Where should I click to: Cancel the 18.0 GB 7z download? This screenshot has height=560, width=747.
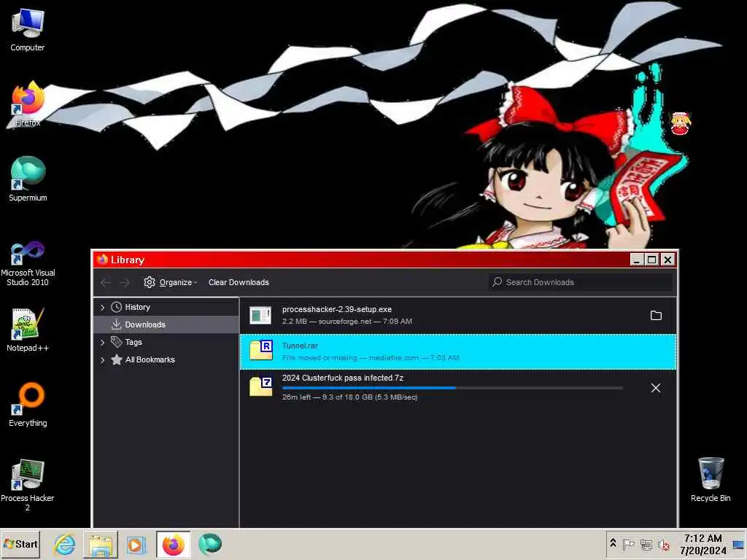coord(656,388)
